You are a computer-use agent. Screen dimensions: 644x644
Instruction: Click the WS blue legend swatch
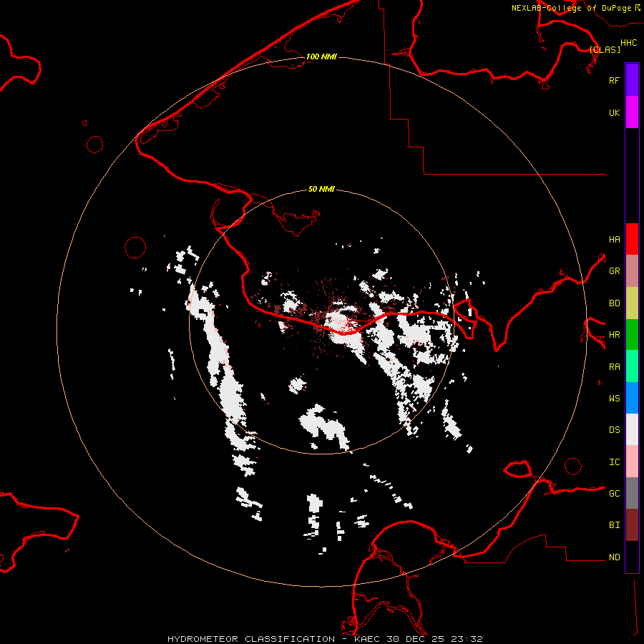(632, 398)
